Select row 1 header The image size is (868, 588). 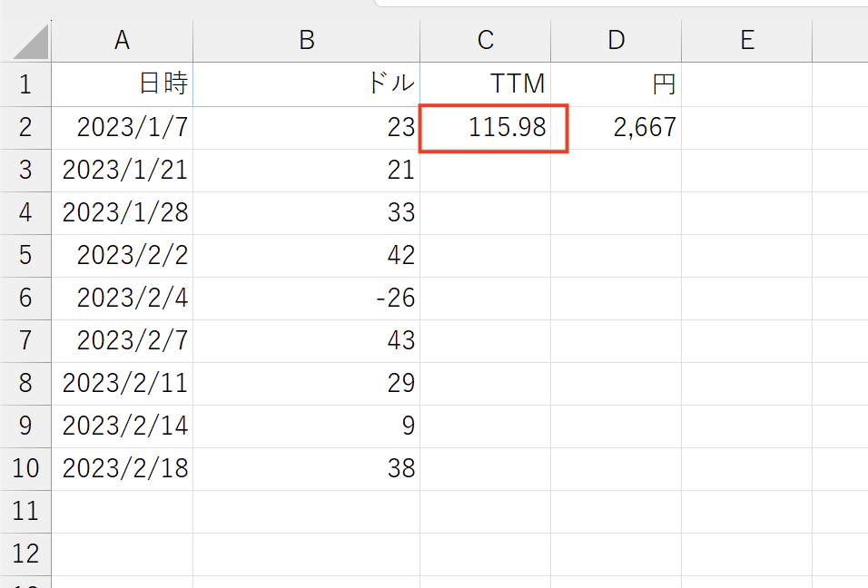25,84
